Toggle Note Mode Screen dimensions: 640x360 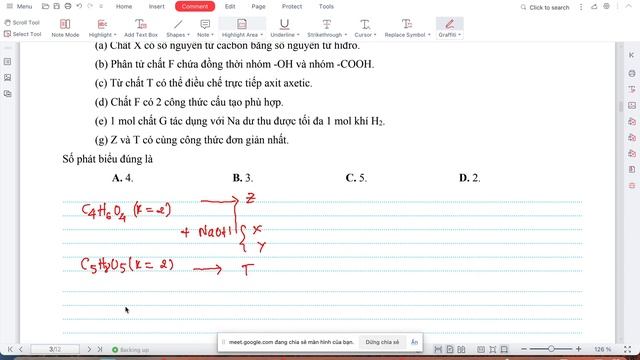click(65, 28)
